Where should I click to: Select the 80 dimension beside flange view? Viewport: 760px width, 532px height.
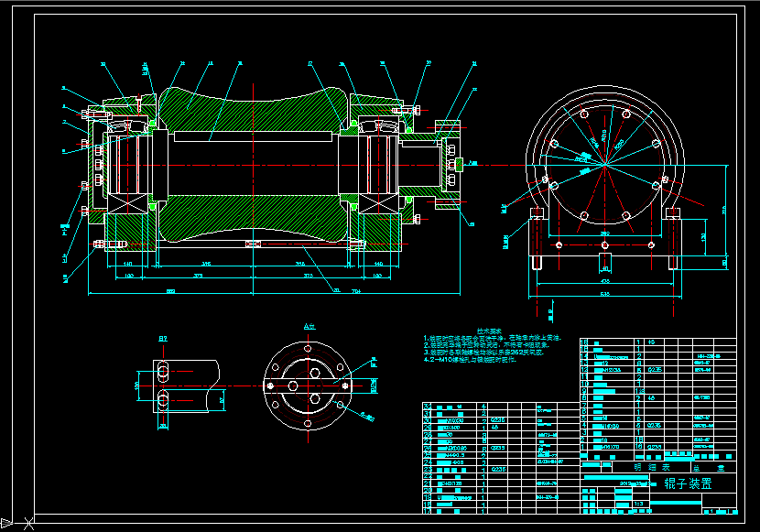(374, 386)
